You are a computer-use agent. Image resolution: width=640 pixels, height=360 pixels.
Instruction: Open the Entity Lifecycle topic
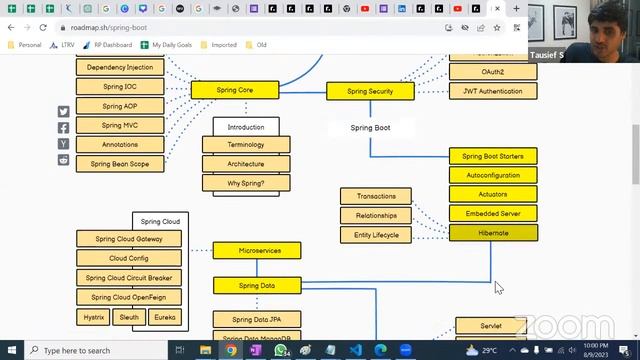(x=376, y=235)
